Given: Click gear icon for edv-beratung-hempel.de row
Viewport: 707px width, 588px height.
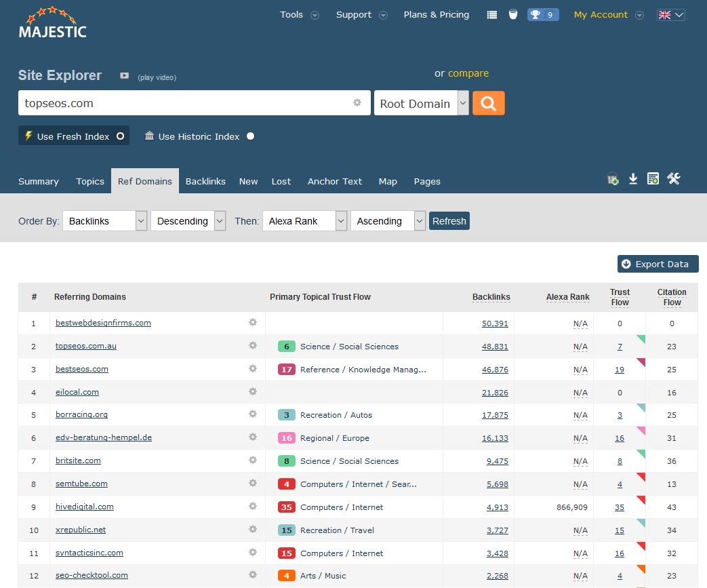Looking at the screenshot, I should [253, 437].
